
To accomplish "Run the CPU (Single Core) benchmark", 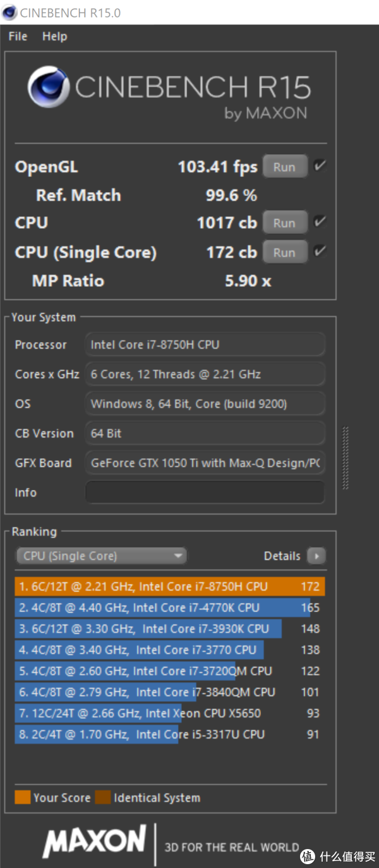I will point(284,252).
